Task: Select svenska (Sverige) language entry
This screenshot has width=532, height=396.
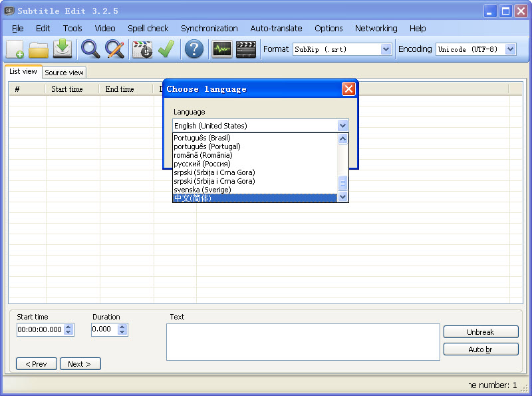Action: point(255,190)
